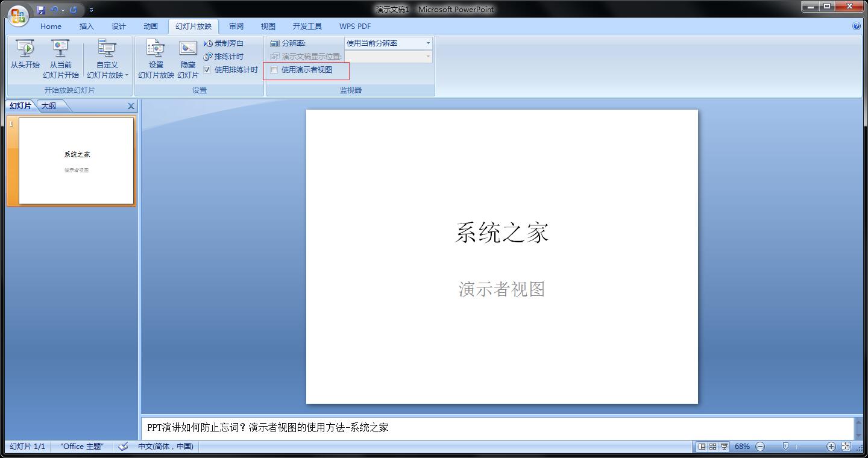This screenshot has width=868, height=458.
Task: Expand the 自定义幻灯片放映 dropdown
Action: (x=127, y=75)
